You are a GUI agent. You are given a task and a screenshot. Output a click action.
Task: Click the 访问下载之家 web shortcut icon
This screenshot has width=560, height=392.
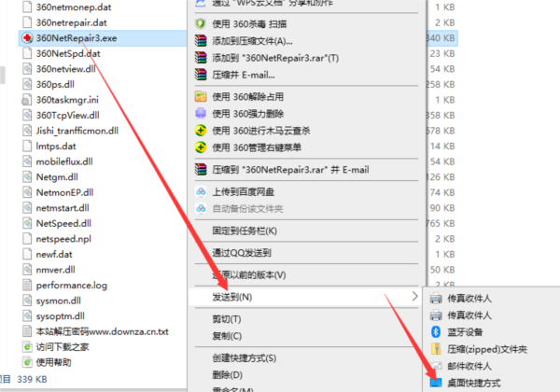(x=27, y=346)
